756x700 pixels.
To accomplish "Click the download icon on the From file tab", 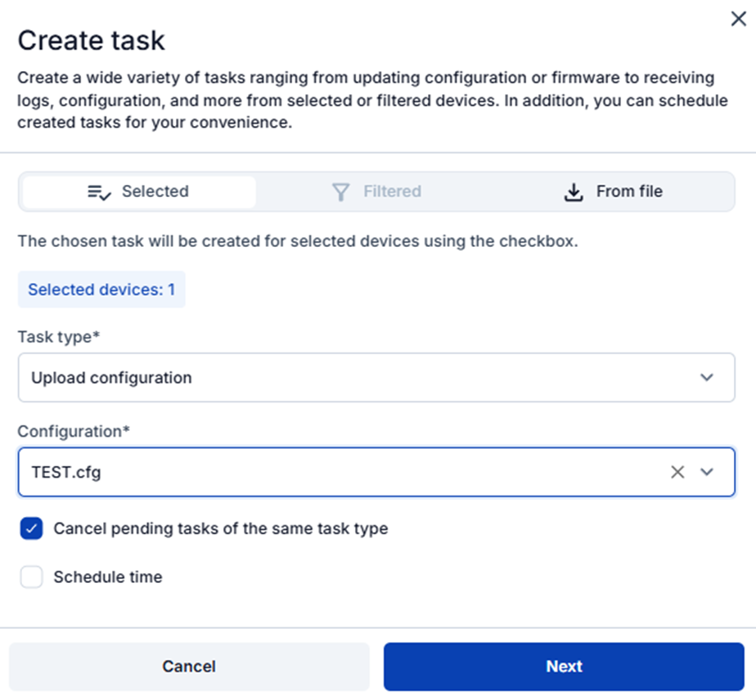I will pyautogui.click(x=573, y=191).
